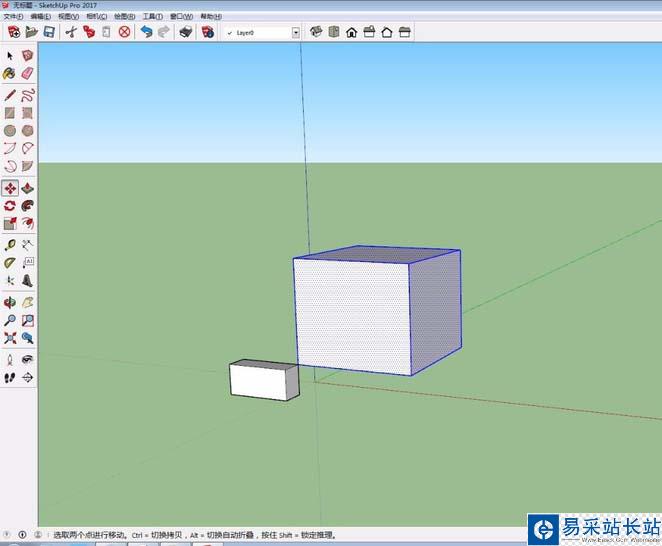The image size is (662, 546).
Task: Create a new file from toolbar
Action: 14,32
